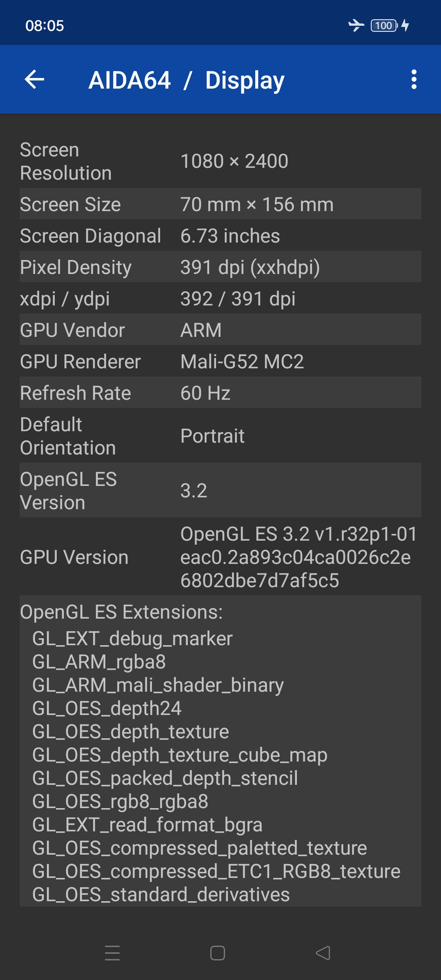Select the GPU Version string row
This screenshot has height=980, width=441.
[220, 557]
